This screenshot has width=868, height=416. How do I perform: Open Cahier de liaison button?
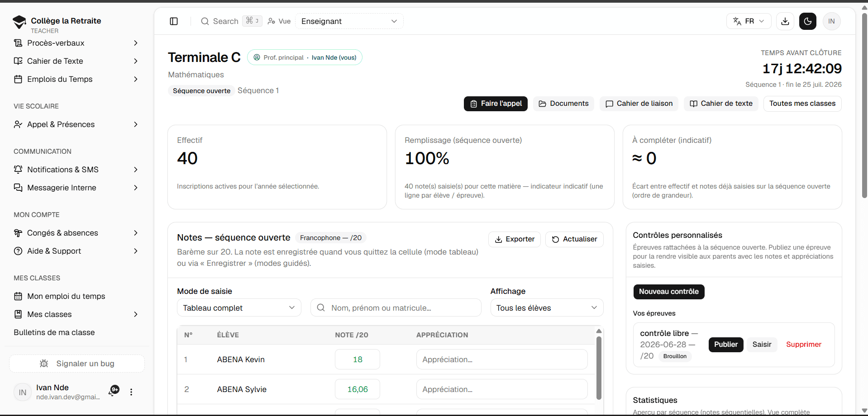point(639,104)
